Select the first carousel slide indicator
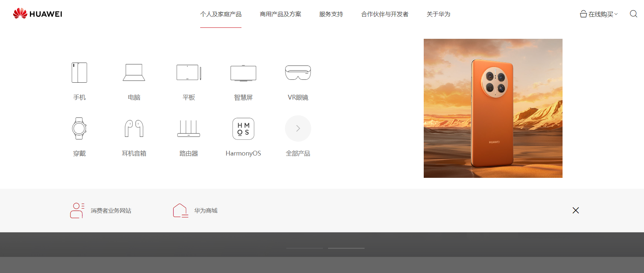This screenshot has width=644, height=273. [305, 248]
